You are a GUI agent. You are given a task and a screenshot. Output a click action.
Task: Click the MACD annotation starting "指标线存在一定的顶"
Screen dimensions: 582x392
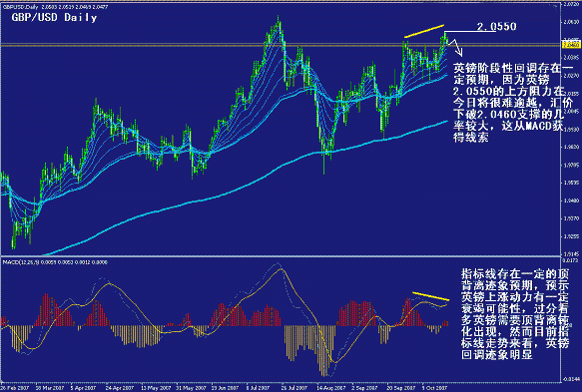pyautogui.click(x=515, y=314)
